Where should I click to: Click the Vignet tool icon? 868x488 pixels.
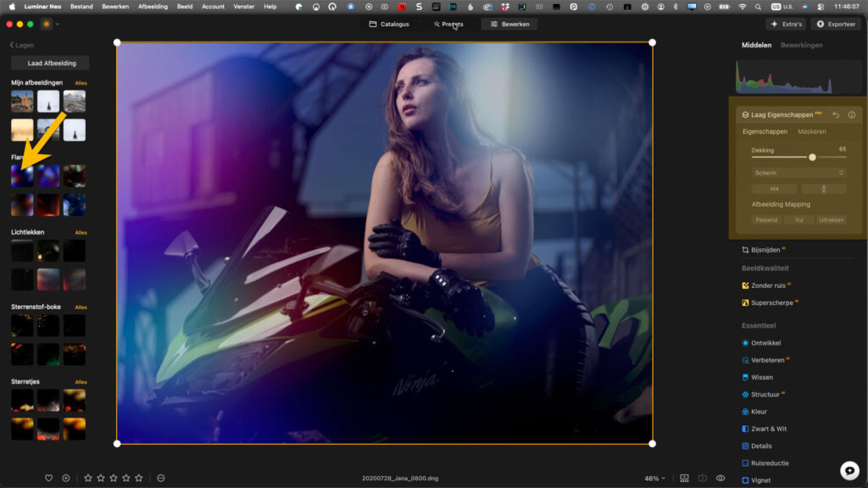coord(745,480)
